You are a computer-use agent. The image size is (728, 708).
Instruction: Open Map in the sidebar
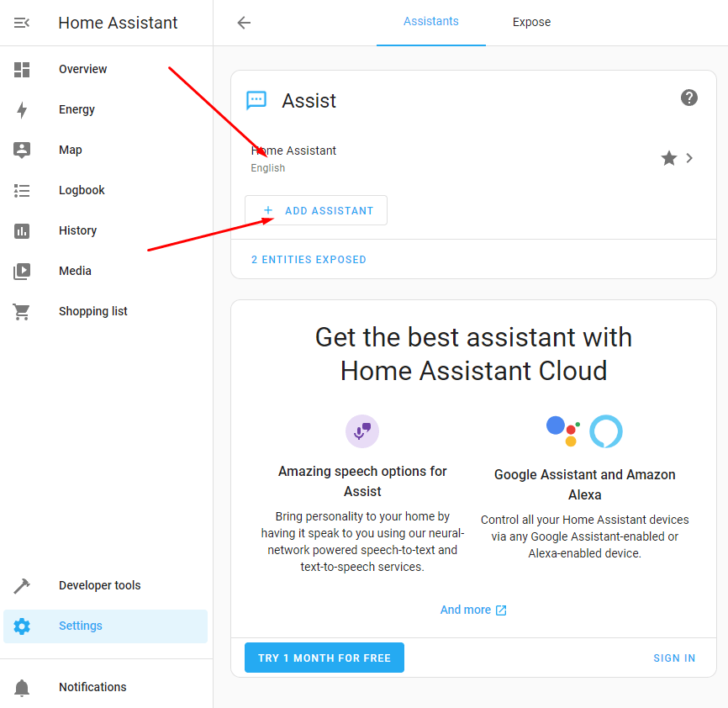click(x=105, y=151)
